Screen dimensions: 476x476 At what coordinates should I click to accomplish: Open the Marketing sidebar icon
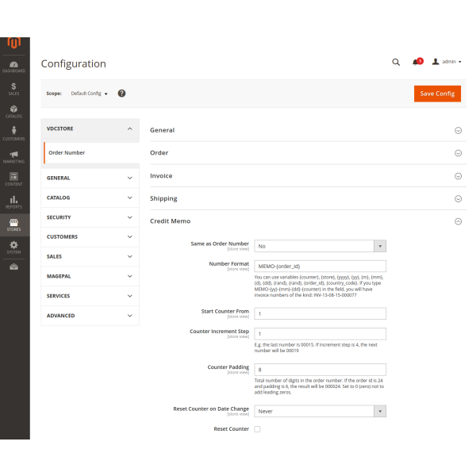[14, 156]
